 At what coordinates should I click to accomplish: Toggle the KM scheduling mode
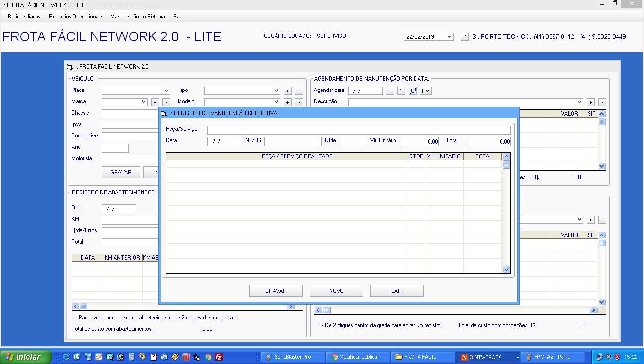(425, 90)
